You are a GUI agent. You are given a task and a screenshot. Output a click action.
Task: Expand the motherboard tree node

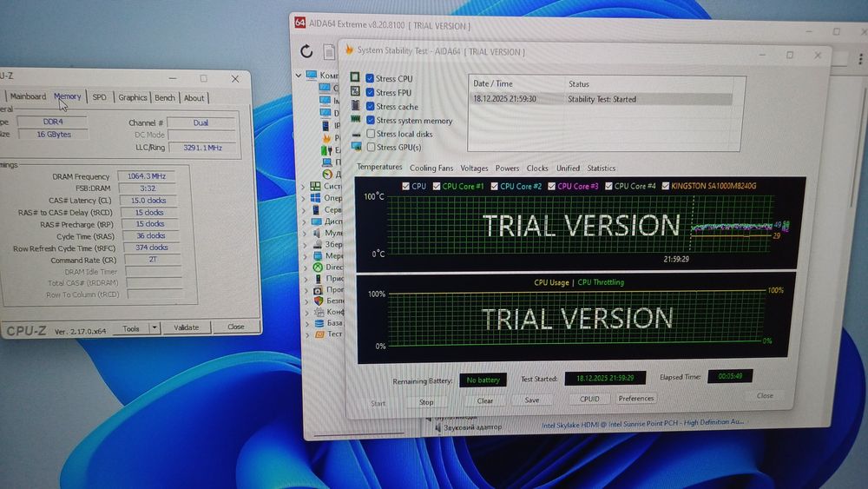pos(303,187)
